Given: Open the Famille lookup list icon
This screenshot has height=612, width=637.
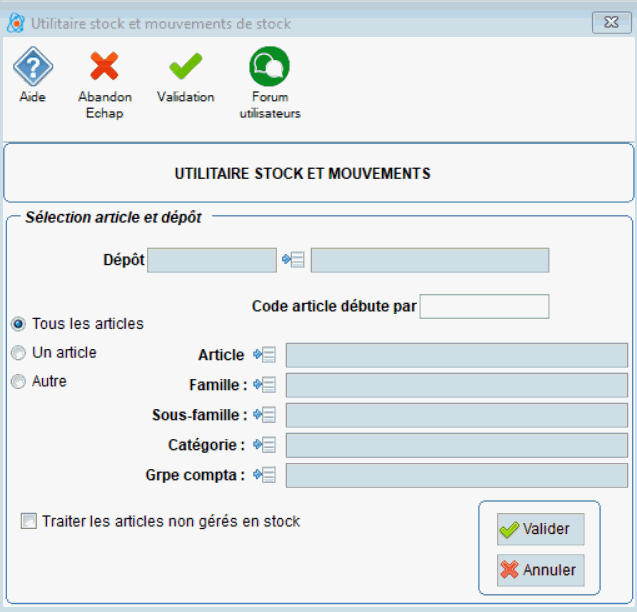Looking at the screenshot, I should (x=265, y=385).
